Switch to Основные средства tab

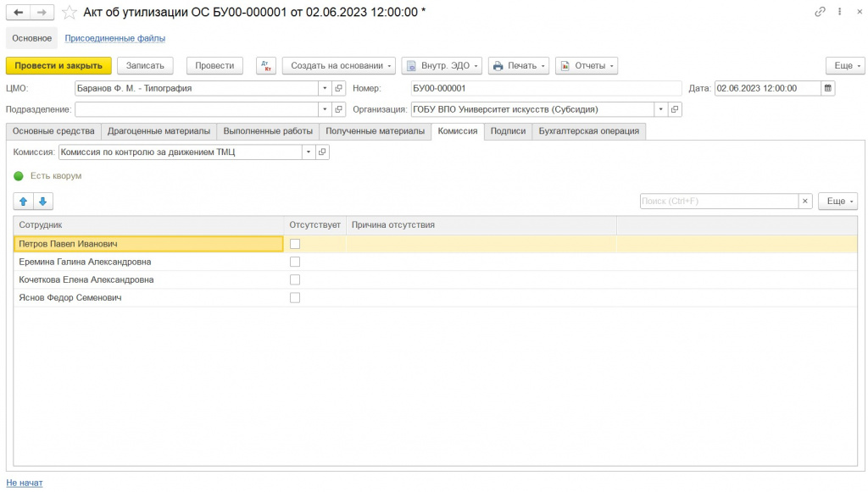[x=53, y=131]
